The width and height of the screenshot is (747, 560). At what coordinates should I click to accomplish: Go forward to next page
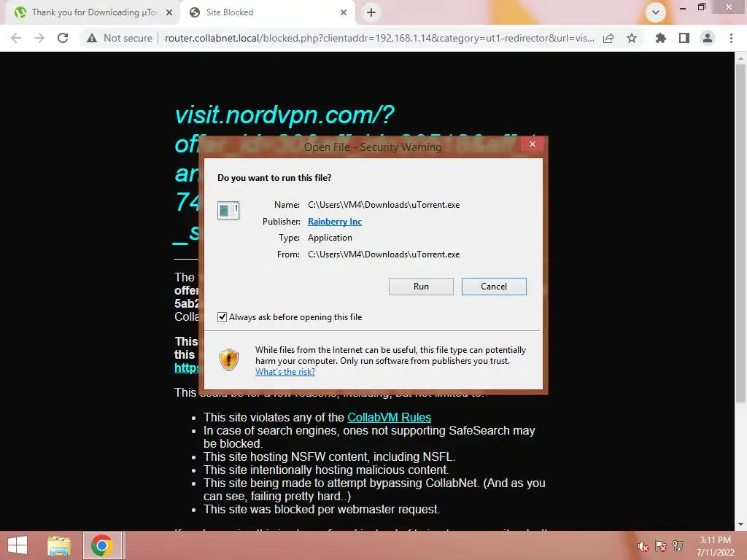[39, 38]
